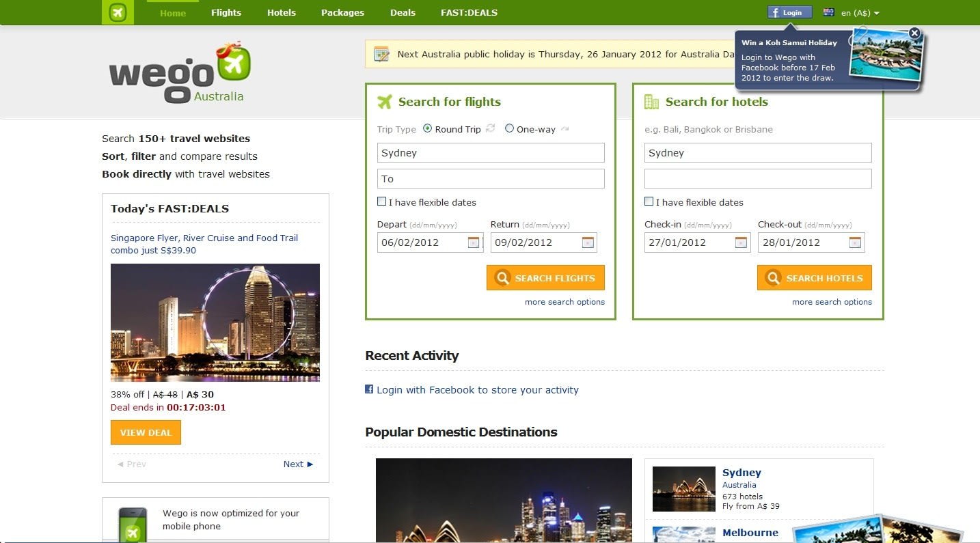The width and height of the screenshot is (980, 543).
Task: Close the Koh Samui Holiday popup
Action: pos(914,33)
